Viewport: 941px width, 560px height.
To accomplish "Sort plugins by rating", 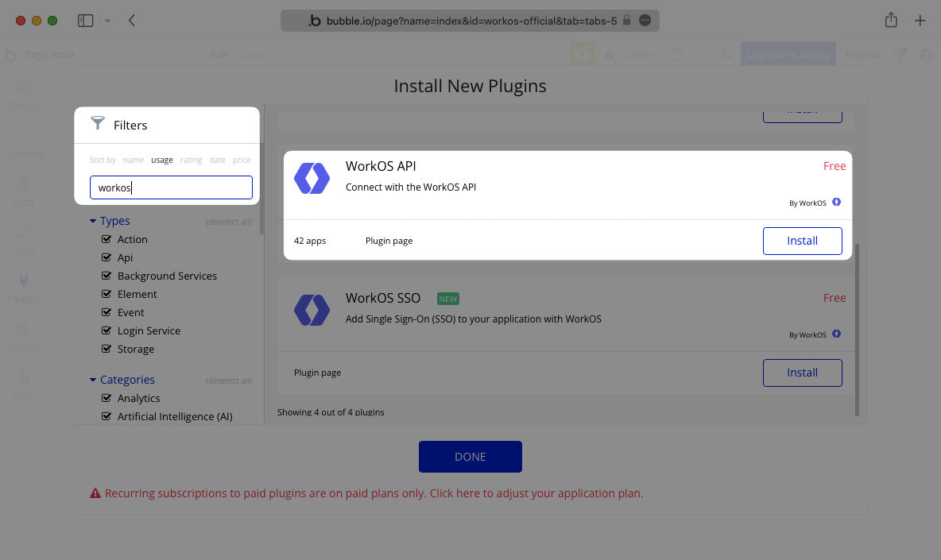I will click(x=191, y=160).
